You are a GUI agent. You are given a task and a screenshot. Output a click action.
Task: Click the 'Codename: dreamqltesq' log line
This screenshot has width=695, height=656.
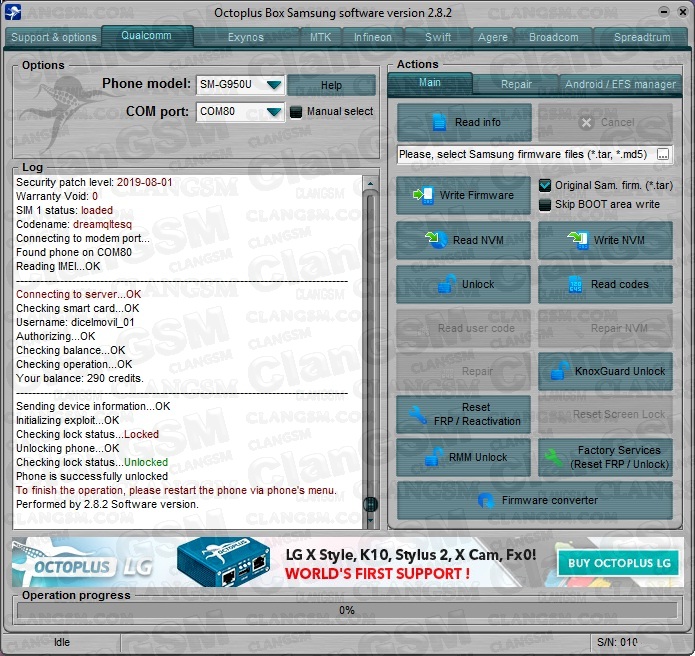click(x=74, y=224)
